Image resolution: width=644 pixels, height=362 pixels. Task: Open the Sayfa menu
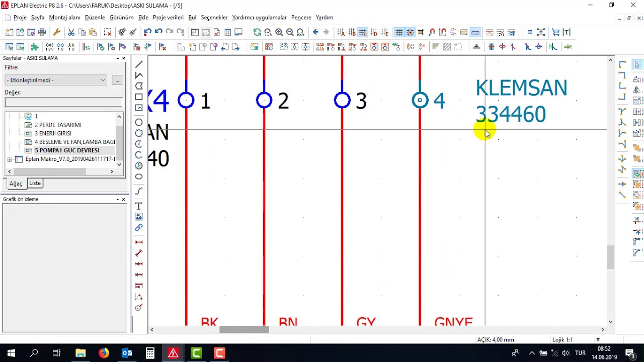tap(38, 18)
